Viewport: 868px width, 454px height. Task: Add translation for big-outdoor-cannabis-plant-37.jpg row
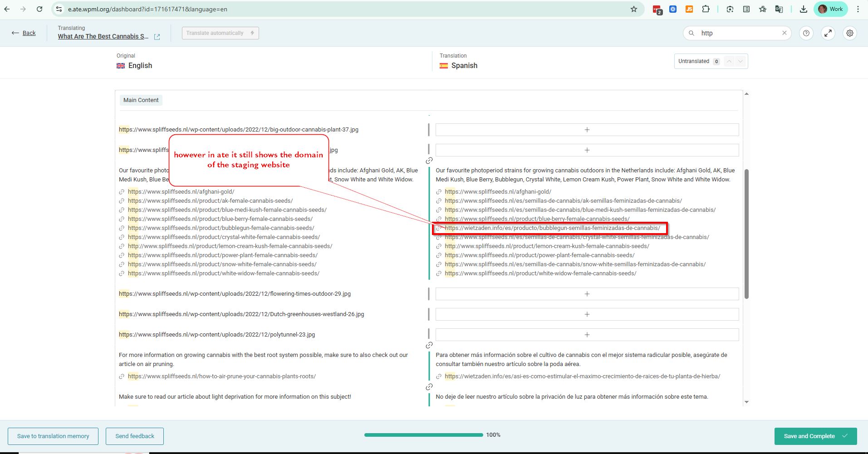[x=587, y=130]
